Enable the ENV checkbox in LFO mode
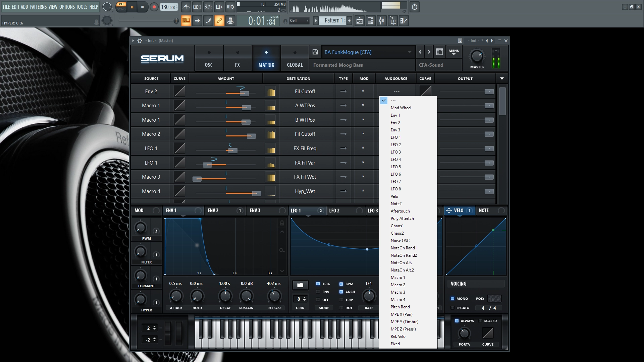 (318, 292)
